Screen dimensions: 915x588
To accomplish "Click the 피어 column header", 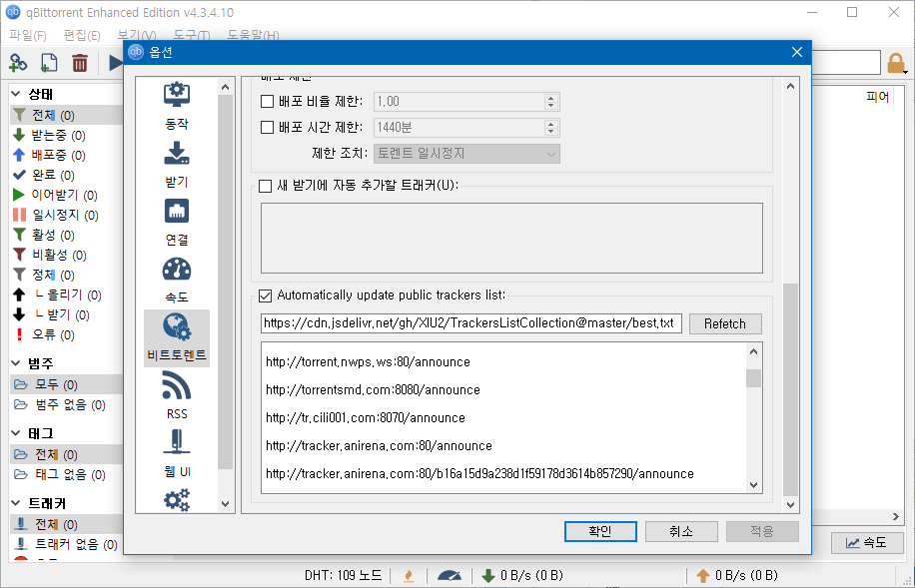I will click(877, 97).
